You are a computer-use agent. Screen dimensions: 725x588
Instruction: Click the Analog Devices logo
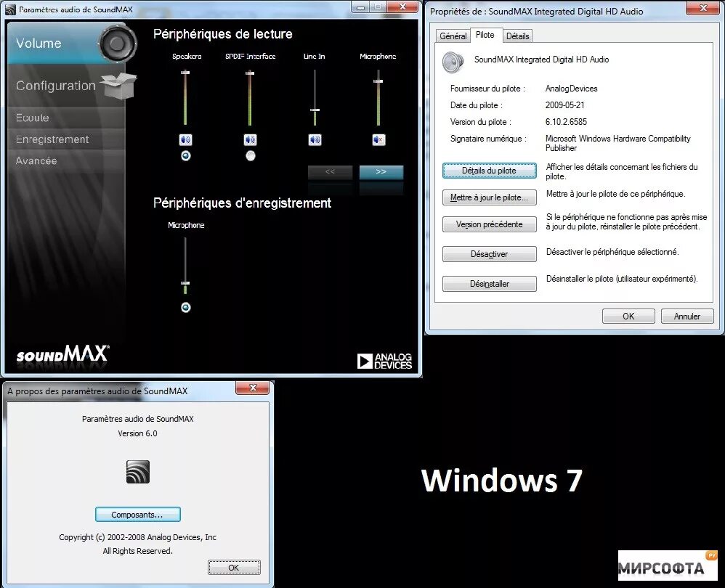384,361
